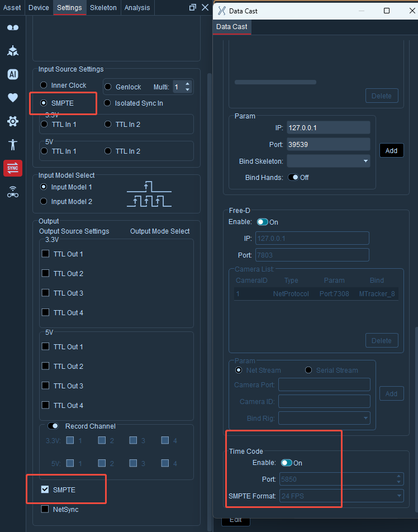The image size is (418, 532).
Task: Click the Camera Port input field
Action: pos(324,384)
